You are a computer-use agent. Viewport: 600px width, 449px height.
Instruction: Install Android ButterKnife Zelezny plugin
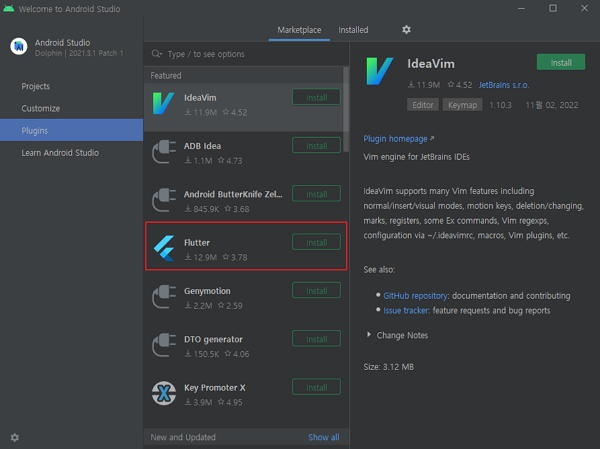tap(316, 194)
